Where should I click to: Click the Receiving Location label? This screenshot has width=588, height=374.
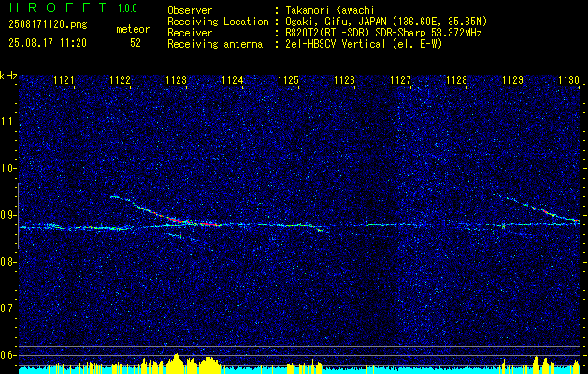218,22
